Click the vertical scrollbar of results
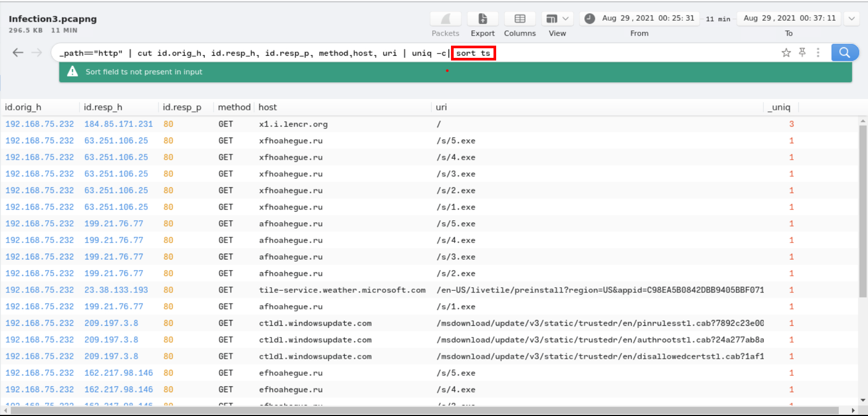868x416 pixels. pos(863,212)
